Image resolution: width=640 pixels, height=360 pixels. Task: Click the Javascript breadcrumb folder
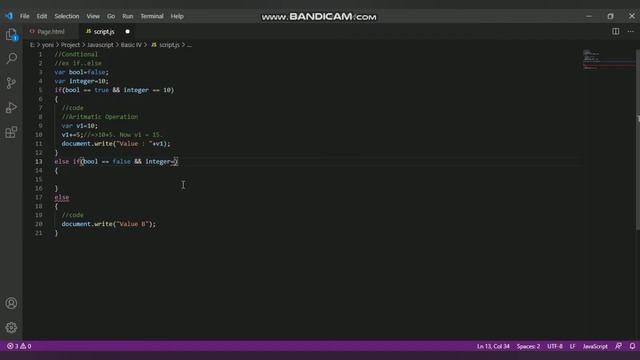(x=100, y=45)
